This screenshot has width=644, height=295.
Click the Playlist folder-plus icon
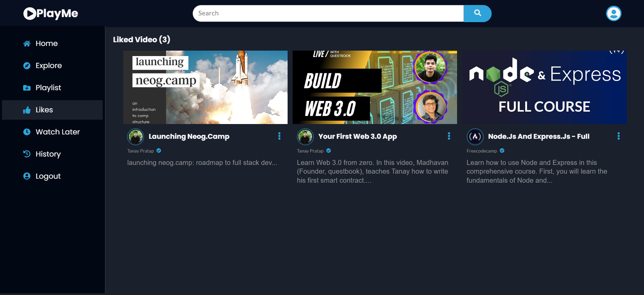click(27, 88)
